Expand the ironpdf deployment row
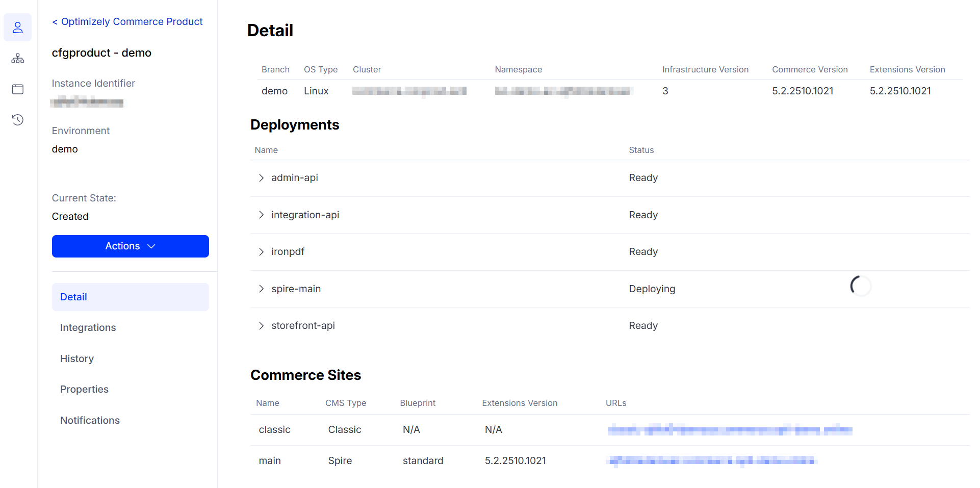This screenshot has width=980, height=488. (261, 252)
